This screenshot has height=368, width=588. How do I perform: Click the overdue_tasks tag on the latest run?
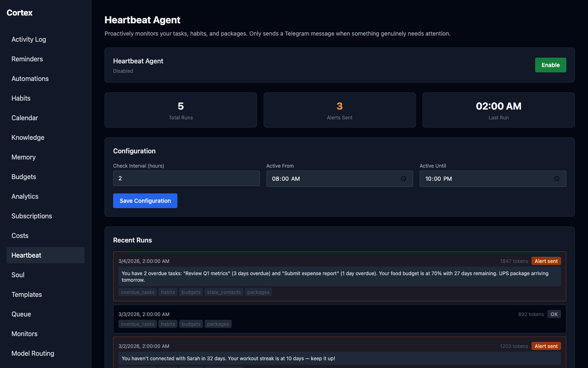tap(137, 292)
